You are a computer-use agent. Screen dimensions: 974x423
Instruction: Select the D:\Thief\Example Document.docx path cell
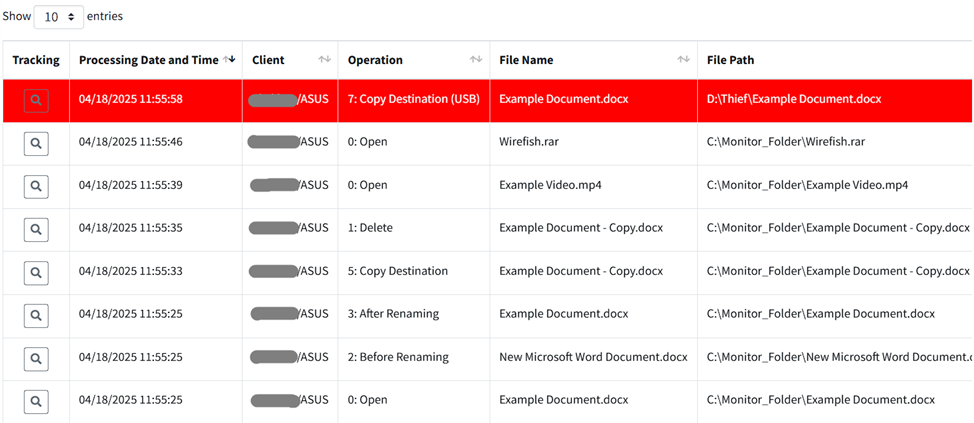point(794,100)
